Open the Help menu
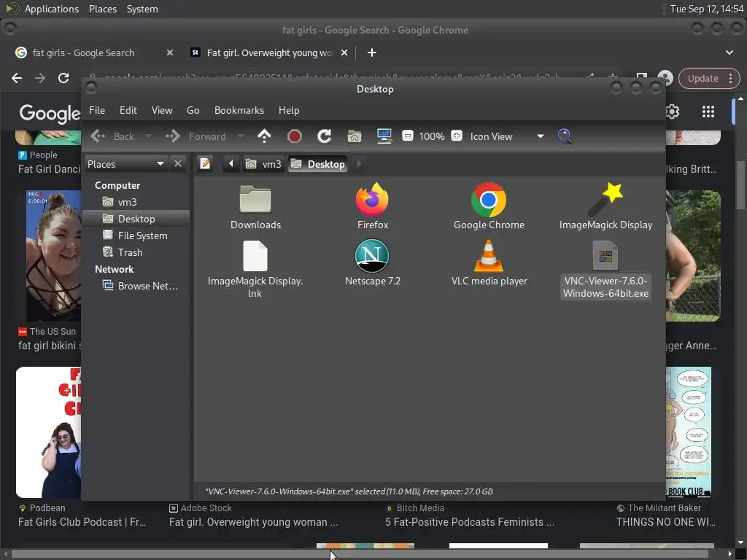The width and height of the screenshot is (747, 560). click(x=289, y=110)
